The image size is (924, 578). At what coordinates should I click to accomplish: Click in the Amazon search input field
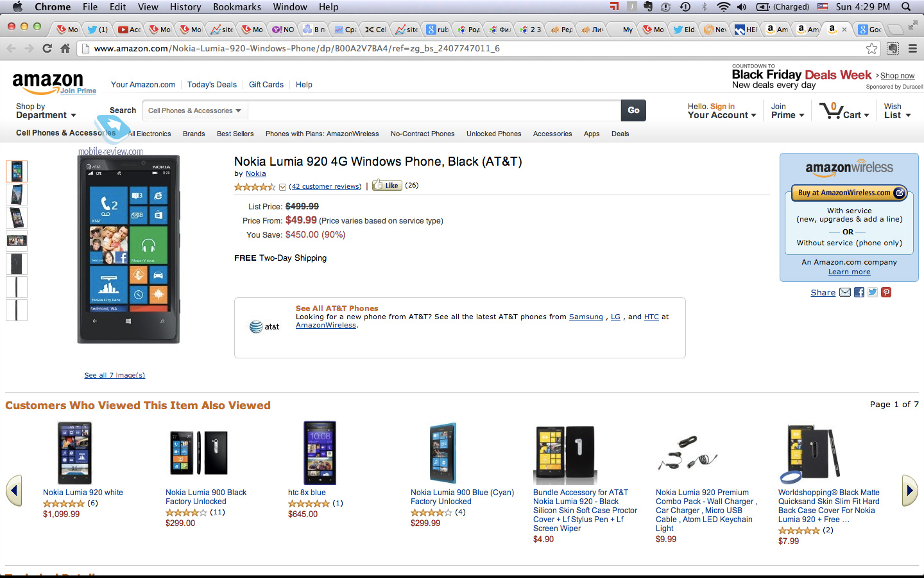434,110
